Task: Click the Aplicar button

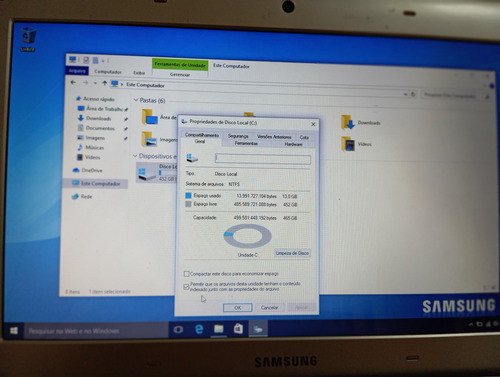Action: click(x=301, y=308)
